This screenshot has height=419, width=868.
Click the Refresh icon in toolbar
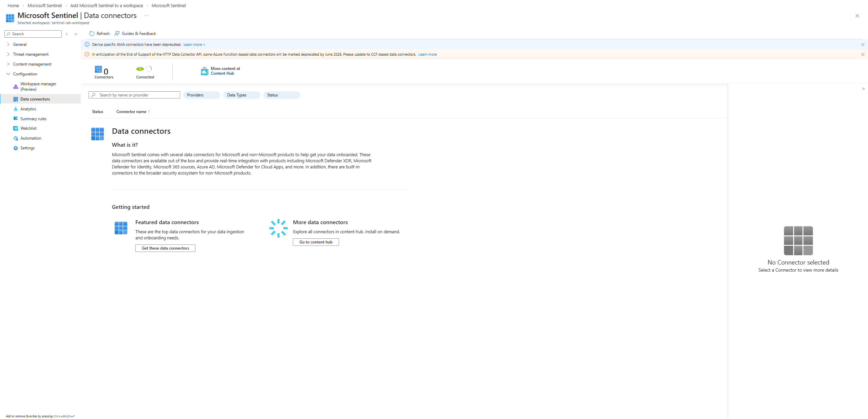(x=92, y=34)
